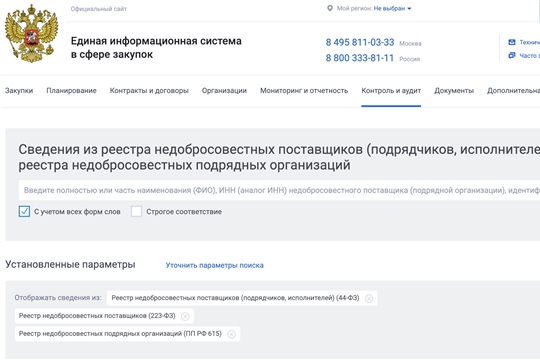Open the Дополнительная menu item

(x=513, y=91)
